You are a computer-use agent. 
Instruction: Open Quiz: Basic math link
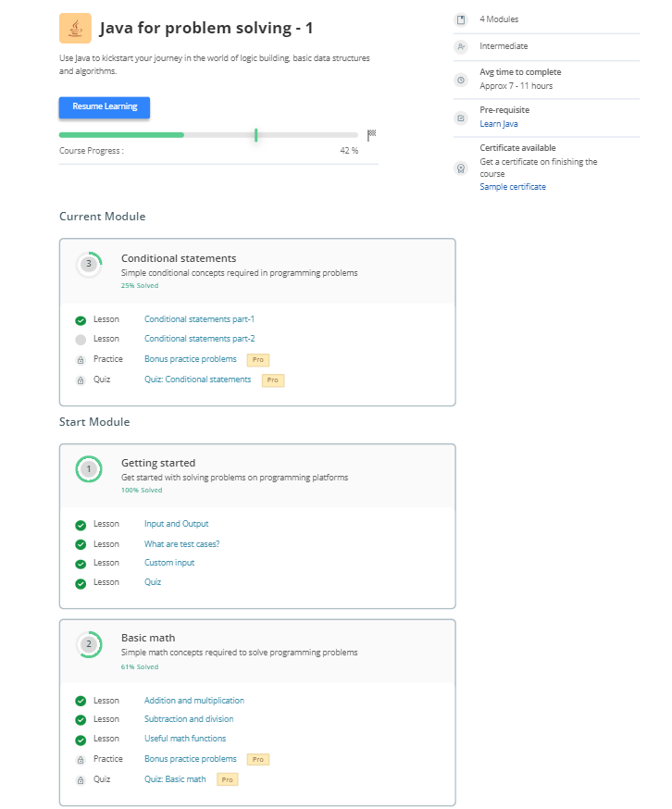pos(175,779)
